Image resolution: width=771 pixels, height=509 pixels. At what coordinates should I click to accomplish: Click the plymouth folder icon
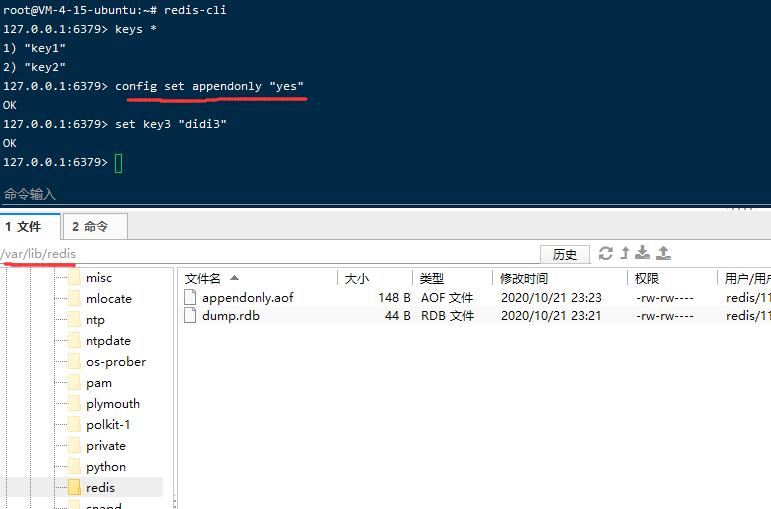click(74, 404)
